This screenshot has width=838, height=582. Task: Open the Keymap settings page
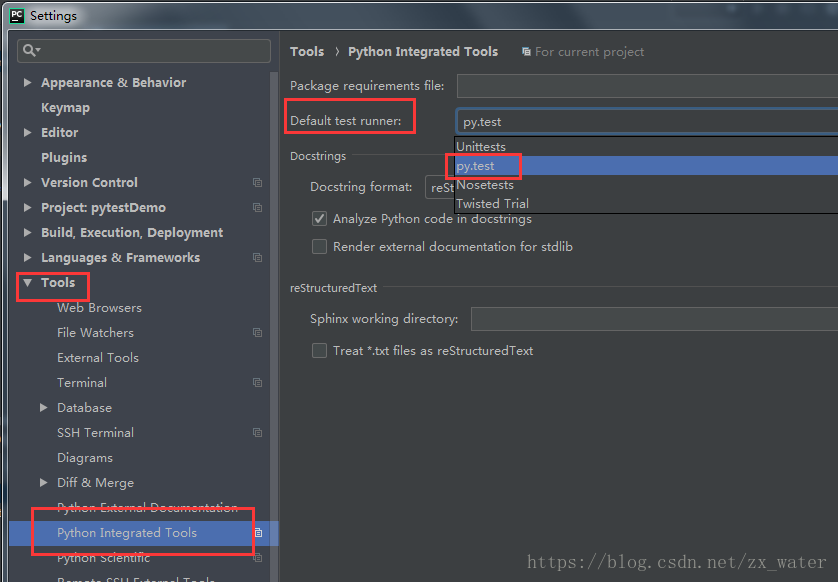pyautogui.click(x=65, y=107)
